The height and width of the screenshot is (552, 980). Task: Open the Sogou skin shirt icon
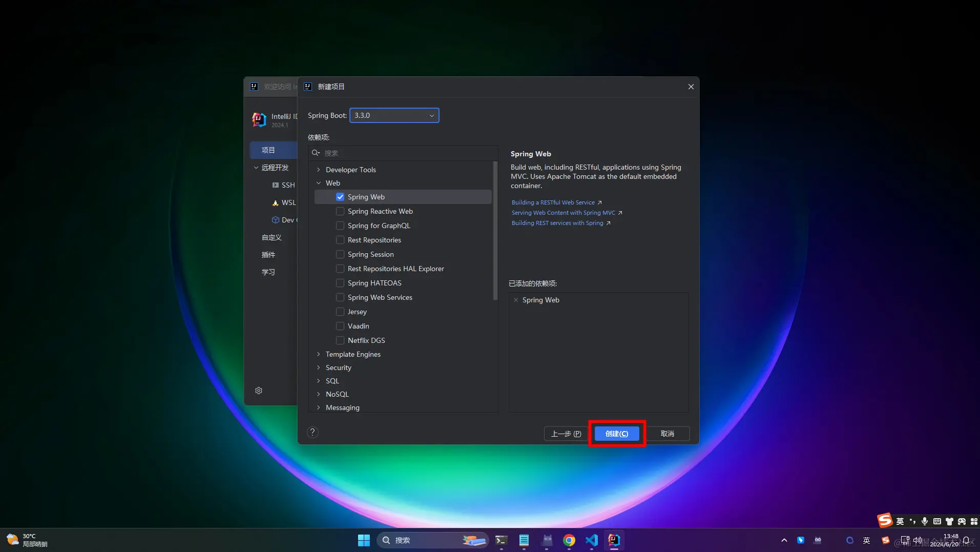click(x=949, y=521)
